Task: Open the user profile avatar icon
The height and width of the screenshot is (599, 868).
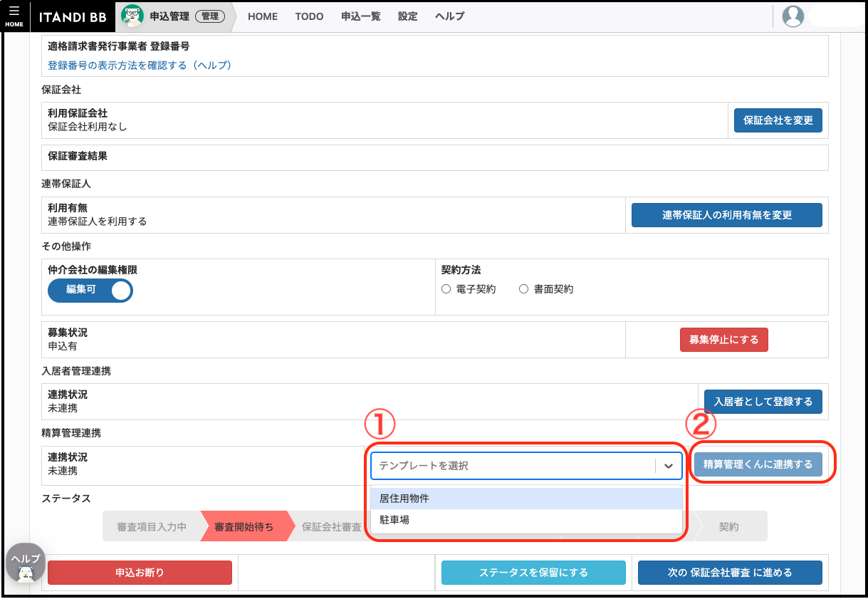Action: click(x=793, y=16)
